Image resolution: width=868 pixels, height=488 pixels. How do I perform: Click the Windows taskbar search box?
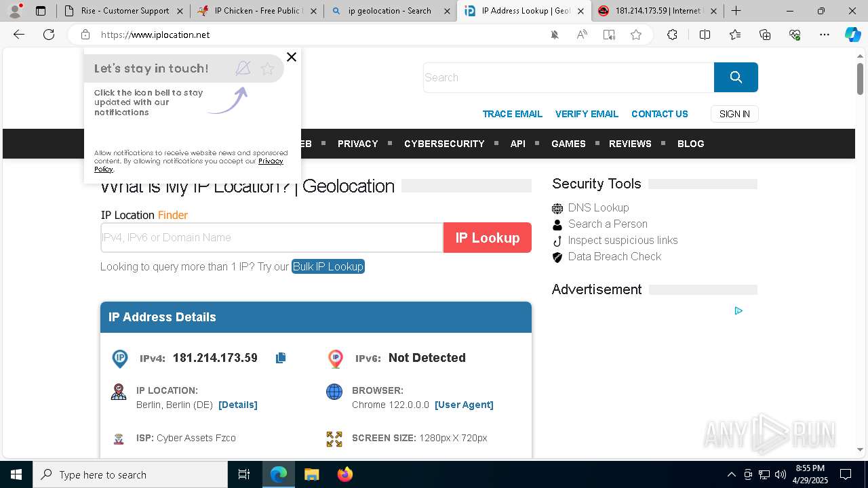(130, 474)
